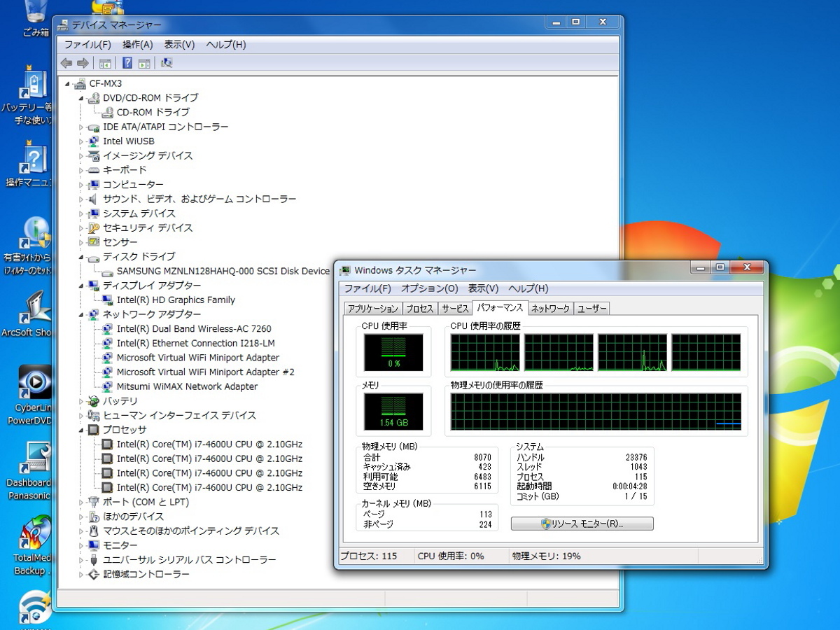Expand the ポート (COM と LPT) node
840x630 pixels.
(81, 503)
